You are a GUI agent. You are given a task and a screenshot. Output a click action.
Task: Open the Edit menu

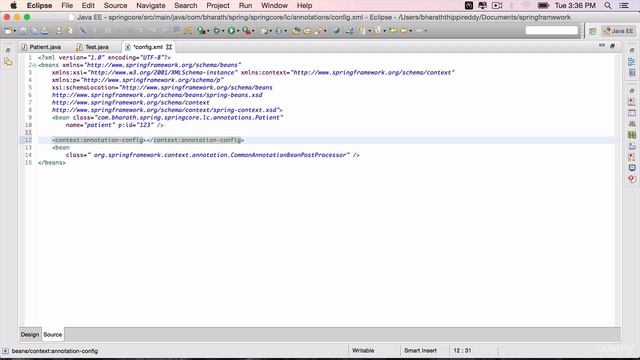[88, 5]
